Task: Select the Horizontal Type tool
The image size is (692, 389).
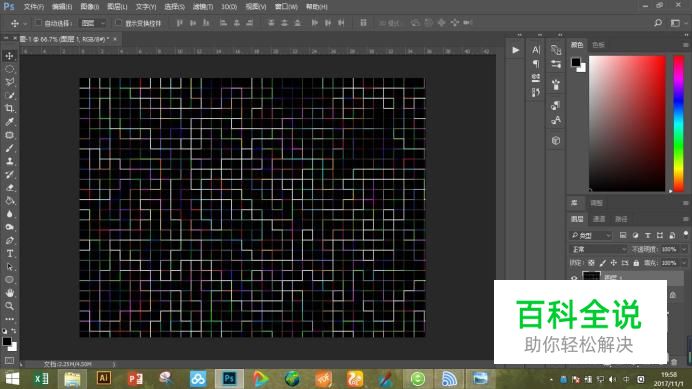Action: tap(9, 253)
